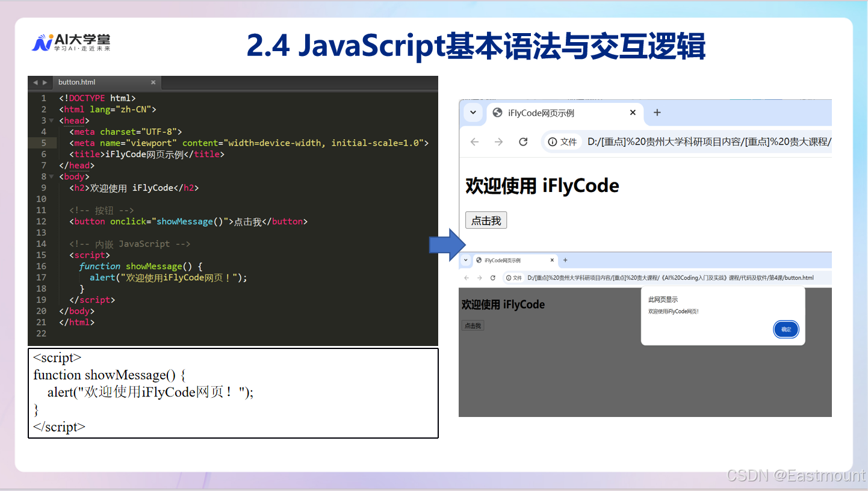Image resolution: width=868 pixels, height=491 pixels.
Task: Select the button.html tab in the code editor
Action: [107, 82]
